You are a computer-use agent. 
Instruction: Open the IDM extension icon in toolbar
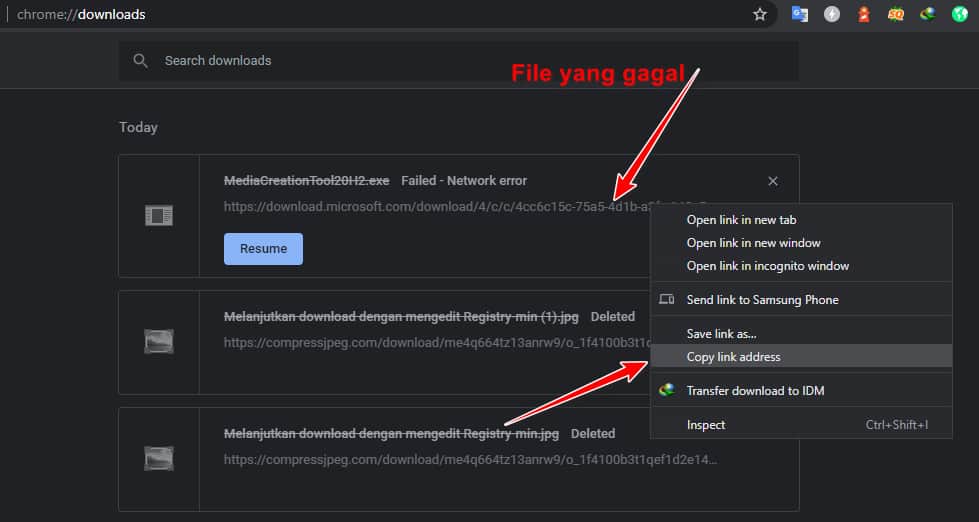point(927,14)
